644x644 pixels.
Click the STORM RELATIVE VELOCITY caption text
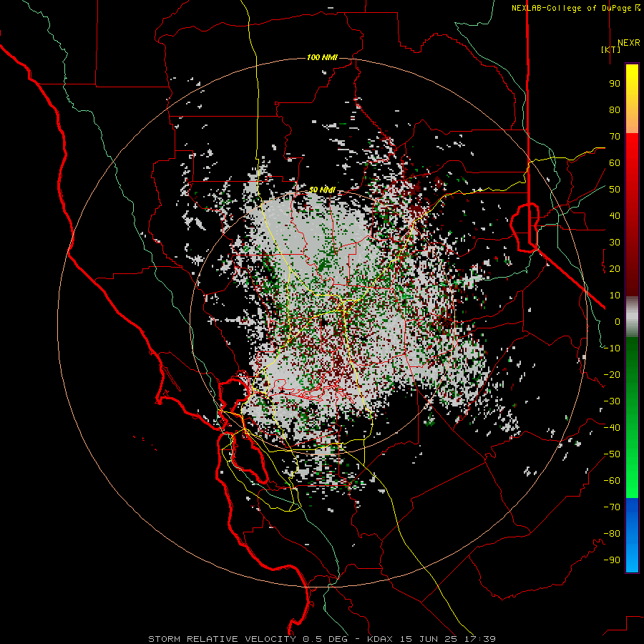point(222,639)
